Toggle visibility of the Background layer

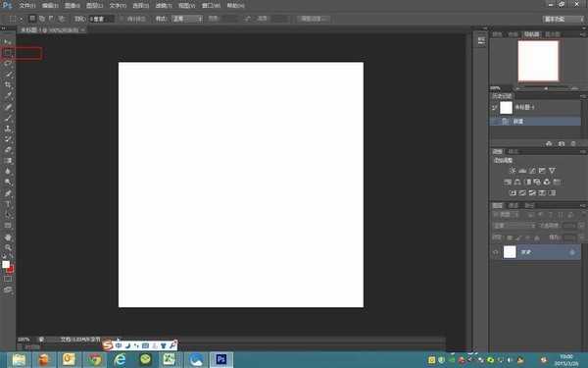coord(495,252)
